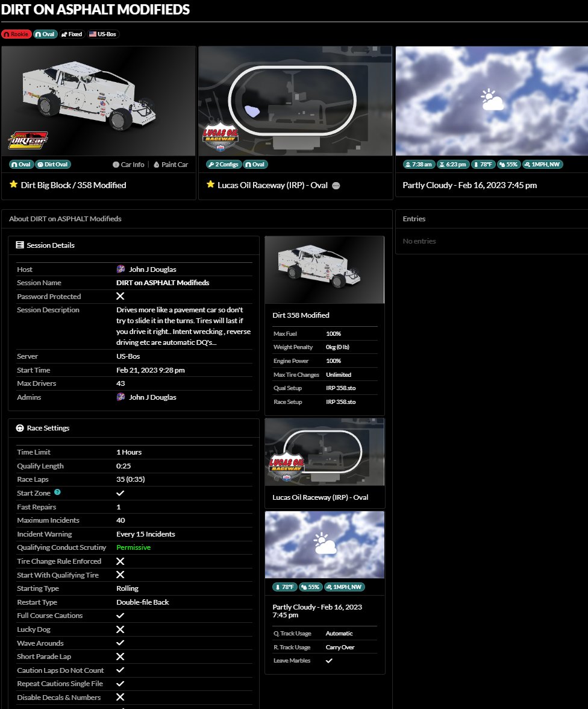Click IRP 358.sto Qual Setup value
Image resolution: width=588 pixels, height=709 pixels.
pos(341,388)
